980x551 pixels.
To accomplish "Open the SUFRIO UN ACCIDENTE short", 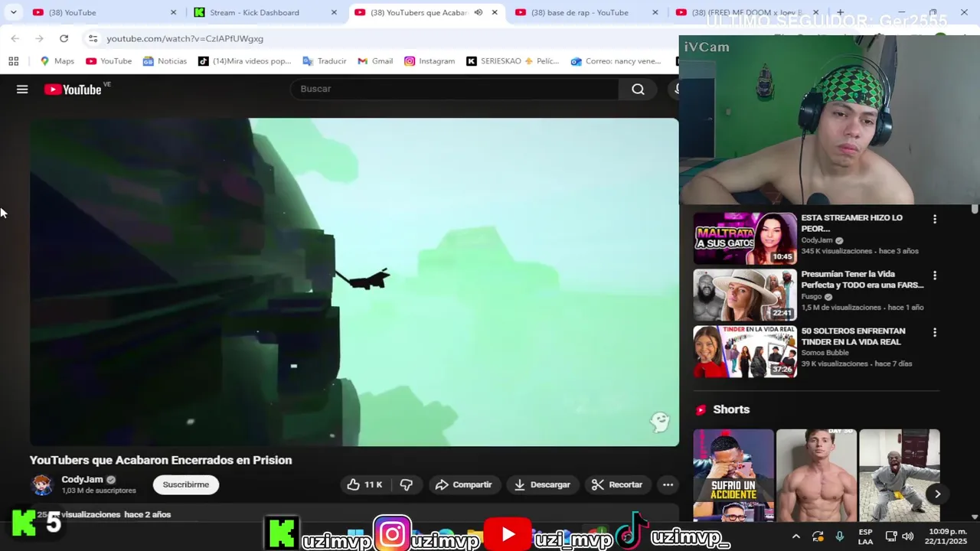I will coord(733,475).
